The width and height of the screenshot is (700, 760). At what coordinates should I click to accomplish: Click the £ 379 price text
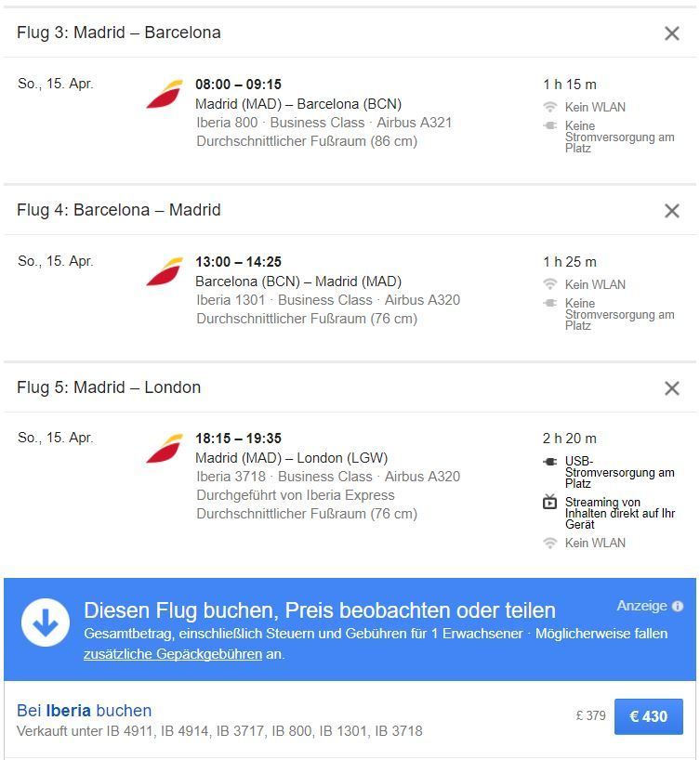(x=590, y=716)
